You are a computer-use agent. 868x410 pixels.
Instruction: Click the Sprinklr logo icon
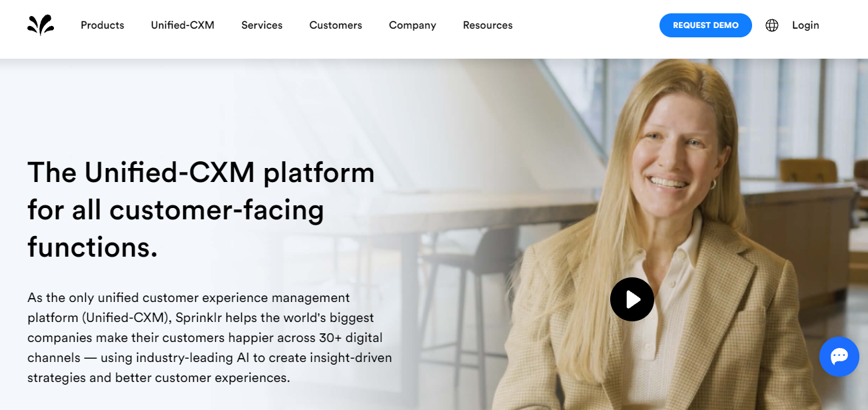tap(41, 25)
